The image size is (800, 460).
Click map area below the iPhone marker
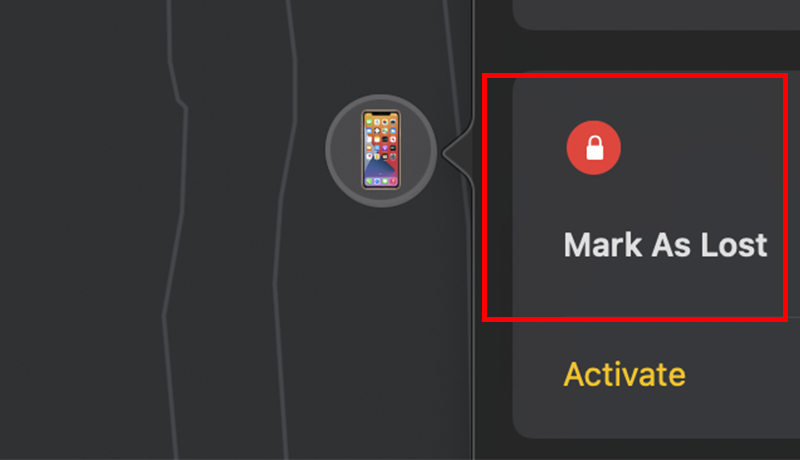click(x=381, y=331)
